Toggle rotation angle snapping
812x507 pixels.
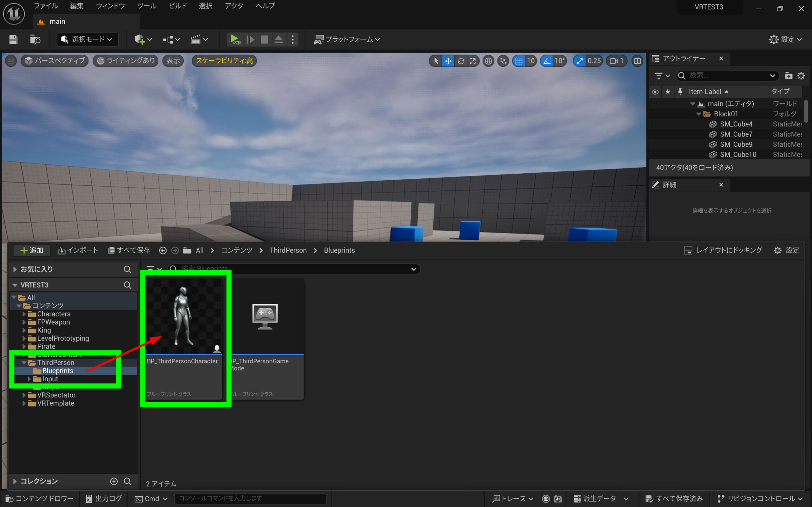[547, 61]
